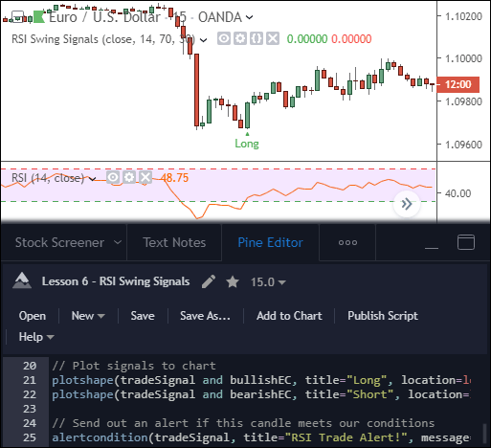Open settings gear for RSI (14, close)

click(129, 177)
